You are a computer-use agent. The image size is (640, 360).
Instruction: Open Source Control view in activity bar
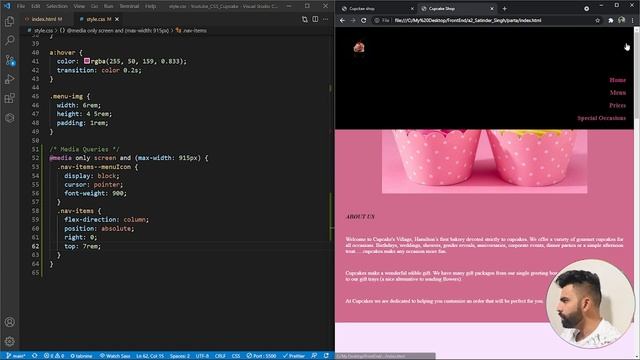tap(10, 60)
